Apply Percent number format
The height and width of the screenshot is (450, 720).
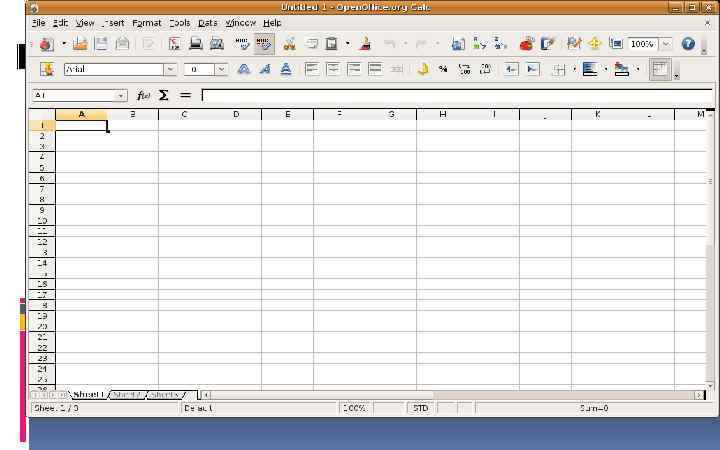click(443, 69)
